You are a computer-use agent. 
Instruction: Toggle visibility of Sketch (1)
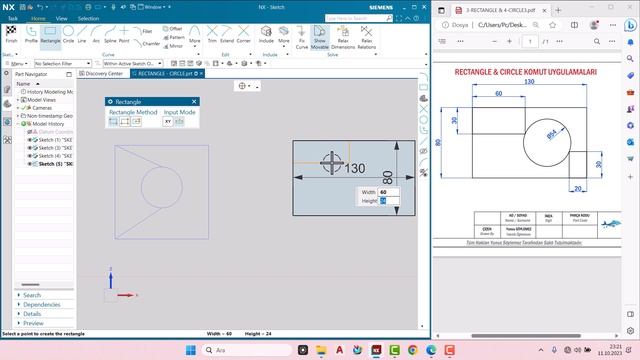(29, 140)
